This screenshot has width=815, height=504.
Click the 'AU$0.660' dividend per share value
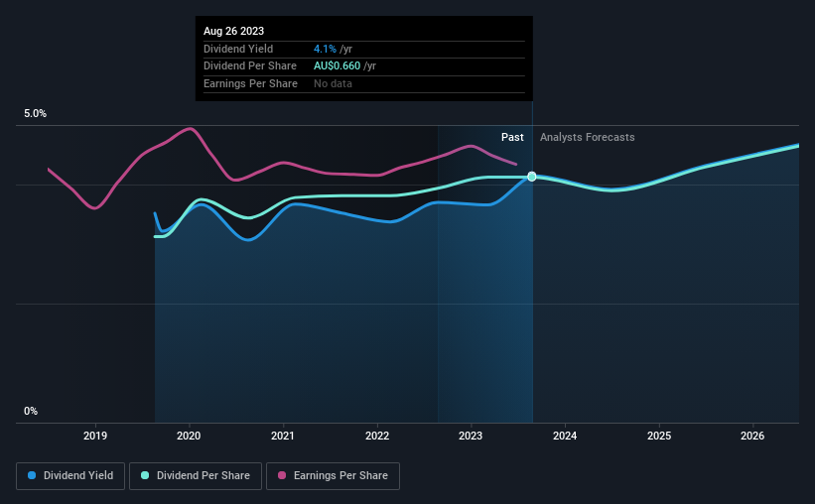pyautogui.click(x=337, y=66)
